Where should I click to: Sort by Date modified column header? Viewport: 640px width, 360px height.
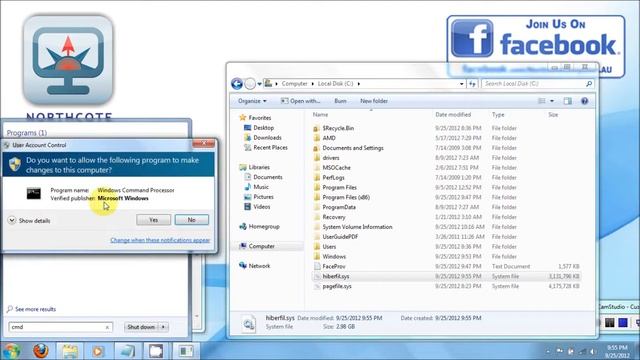click(x=453, y=115)
